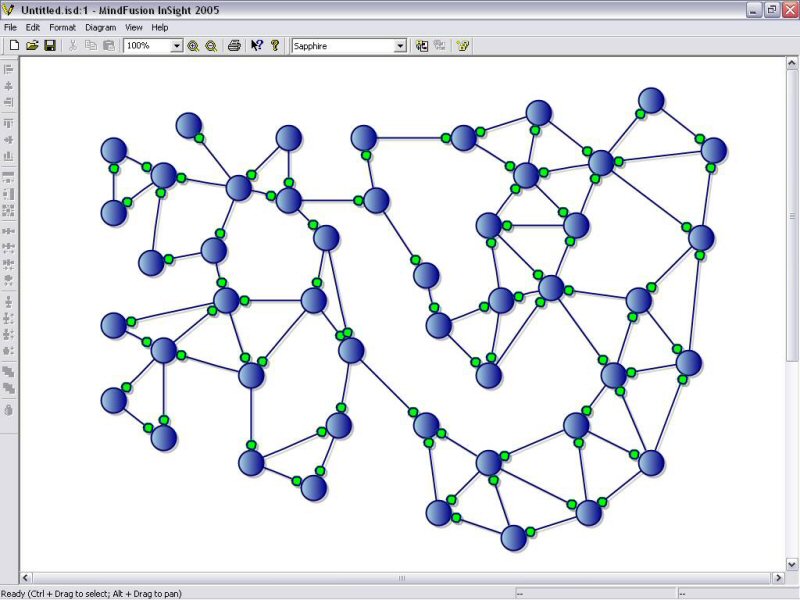
Task: Click the icon right of the Sapphire dropdown
Action: click(x=422, y=46)
